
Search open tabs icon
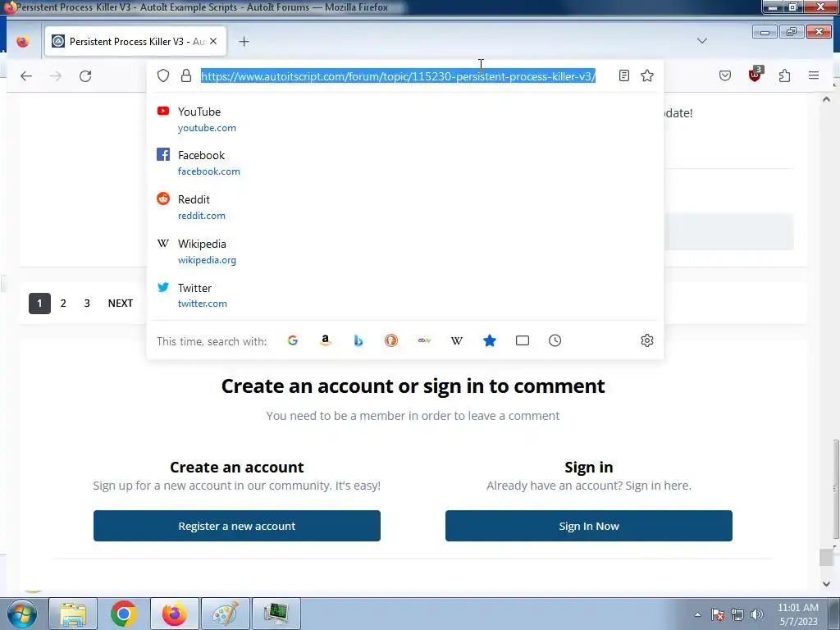click(x=523, y=340)
